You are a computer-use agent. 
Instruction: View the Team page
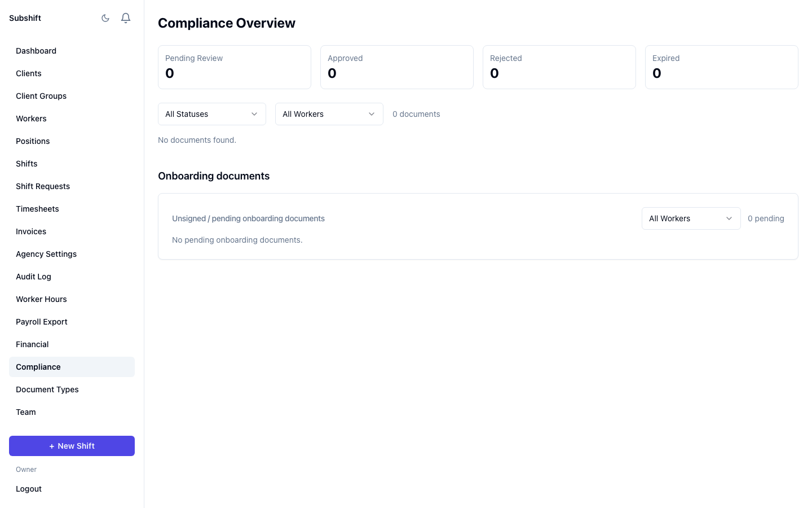pos(25,412)
